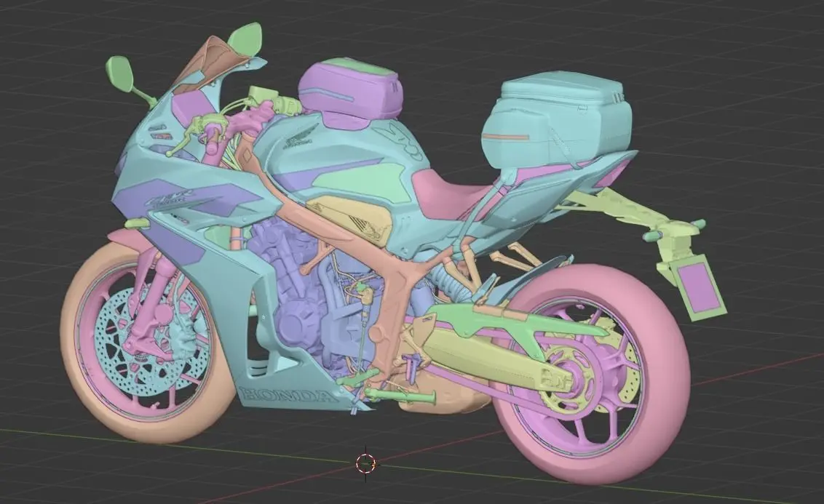Select the green left mirror at far left
This screenshot has width=824, height=504.
[122, 73]
